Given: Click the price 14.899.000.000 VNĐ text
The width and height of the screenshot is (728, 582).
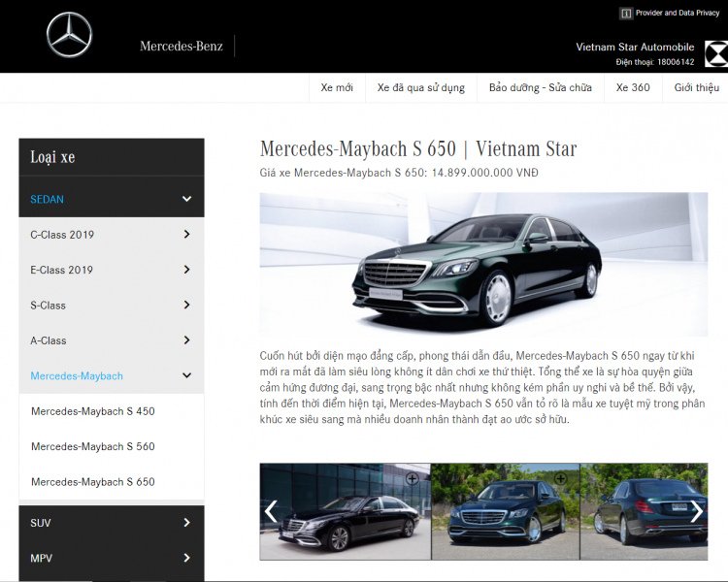Looking at the screenshot, I should (x=484, y=173).
